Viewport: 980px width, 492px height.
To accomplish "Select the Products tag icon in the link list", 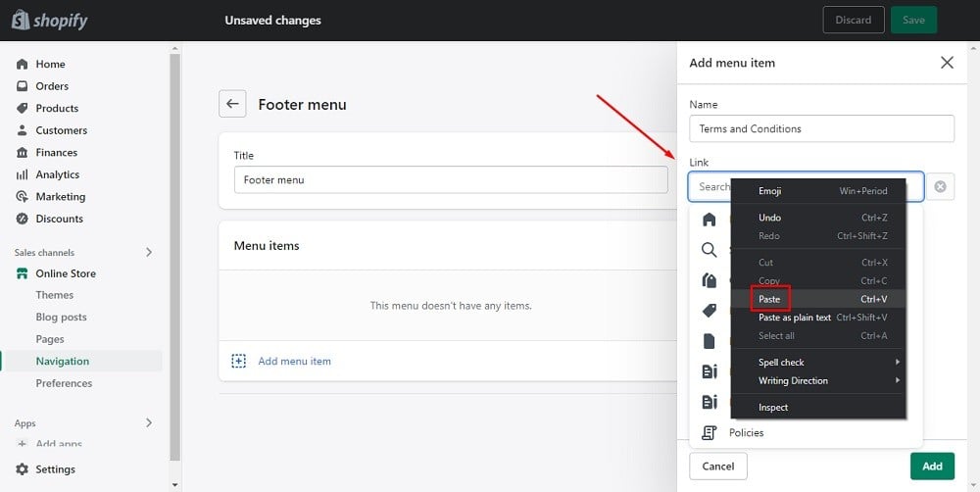I will pyautogui.click(x=709, y=310).
